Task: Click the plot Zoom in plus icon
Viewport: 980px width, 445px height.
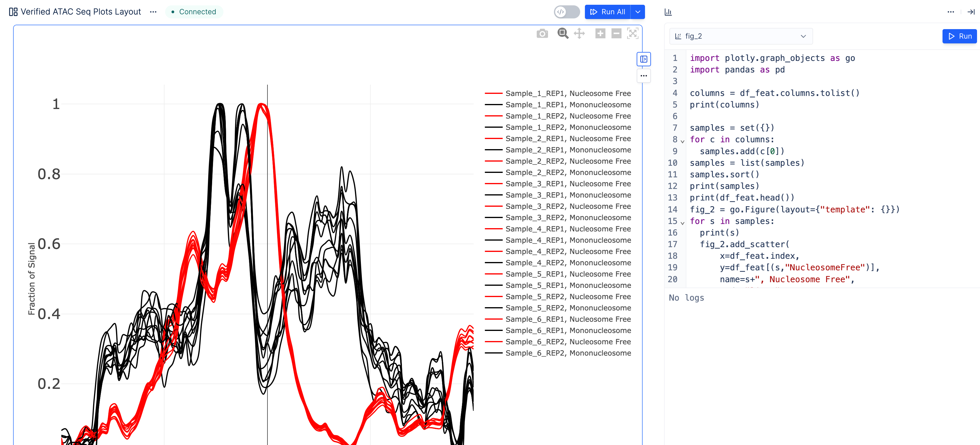Action: pos(600,34)
